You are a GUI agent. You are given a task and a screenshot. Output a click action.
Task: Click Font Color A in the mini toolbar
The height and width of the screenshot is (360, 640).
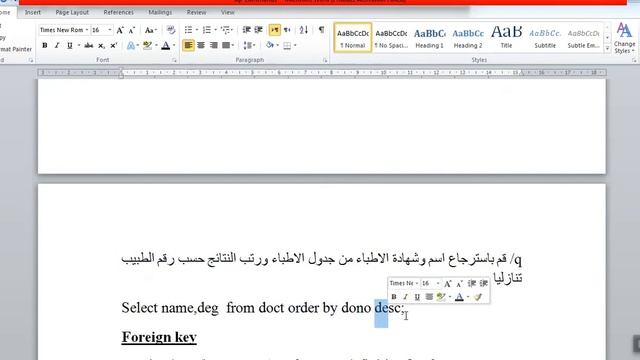point(459,297)
